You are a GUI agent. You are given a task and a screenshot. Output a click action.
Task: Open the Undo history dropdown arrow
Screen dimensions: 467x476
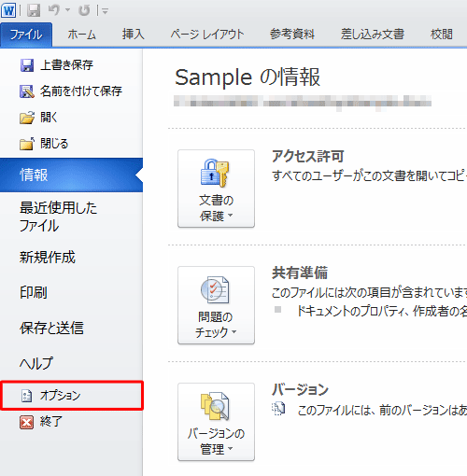[x=67, y=10]
